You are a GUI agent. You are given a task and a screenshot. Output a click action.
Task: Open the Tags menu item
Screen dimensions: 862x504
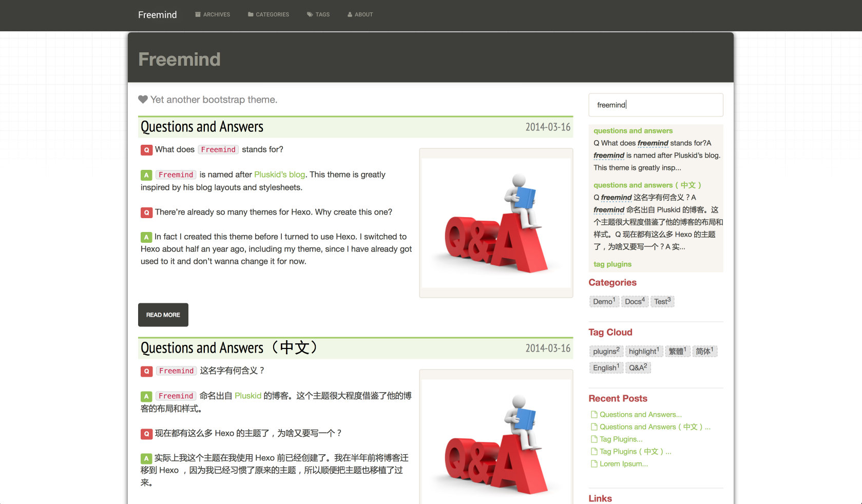[318, 14]
